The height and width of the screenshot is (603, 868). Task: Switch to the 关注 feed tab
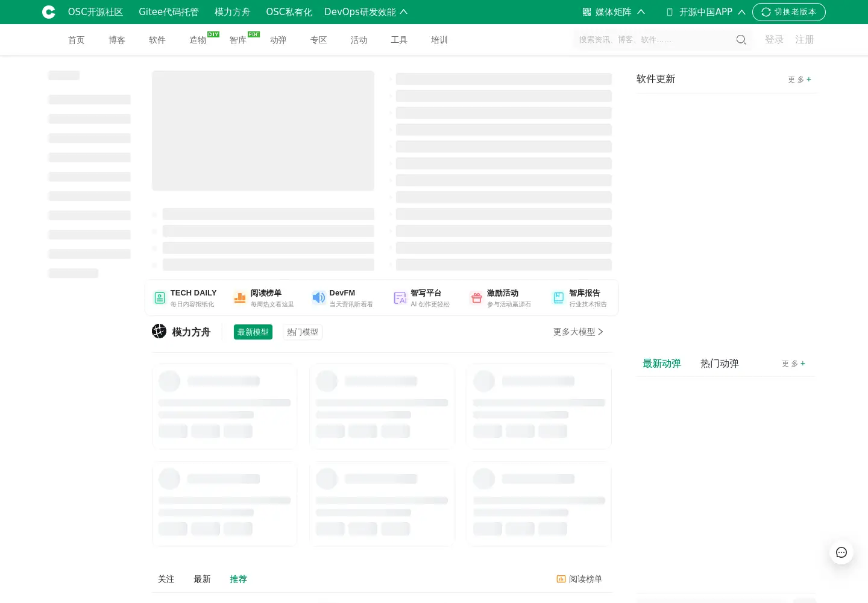point(166,579)
